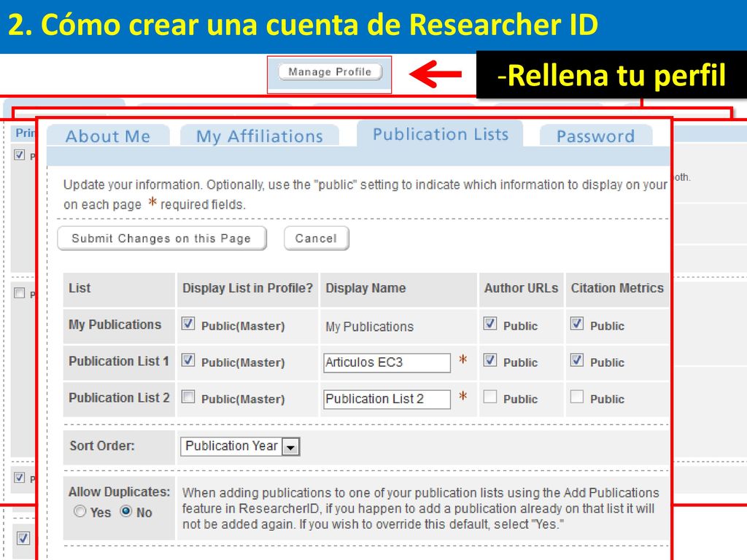Screen dimensions: 747x560
Task: Click Submit Changes on this Page
Action: 161,238
